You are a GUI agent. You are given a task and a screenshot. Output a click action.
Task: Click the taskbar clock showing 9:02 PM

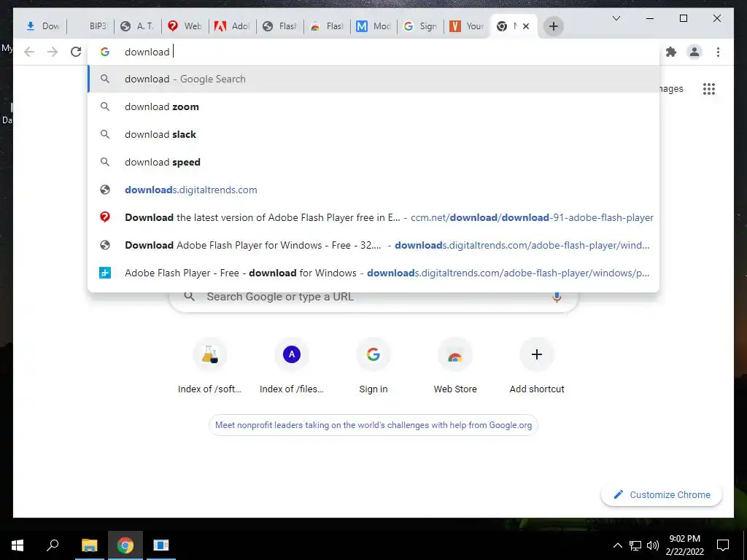tap(684, 545)
